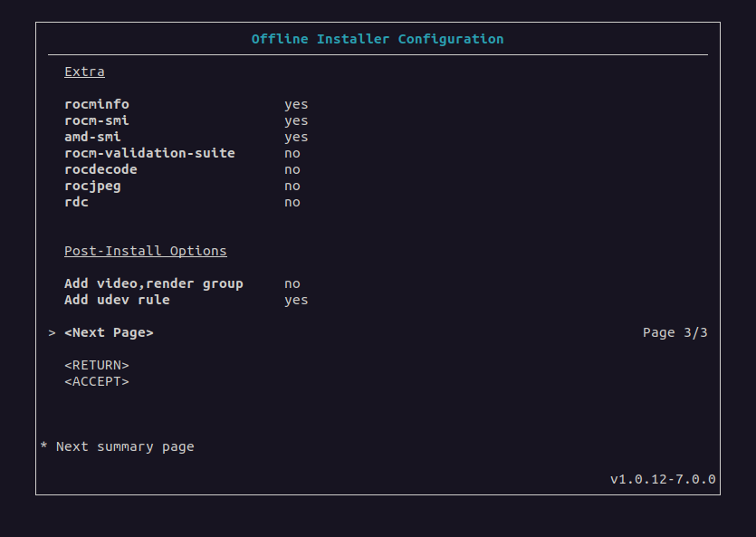
Task: Click the Page 3/3 indicator
Action: (675, 332)
